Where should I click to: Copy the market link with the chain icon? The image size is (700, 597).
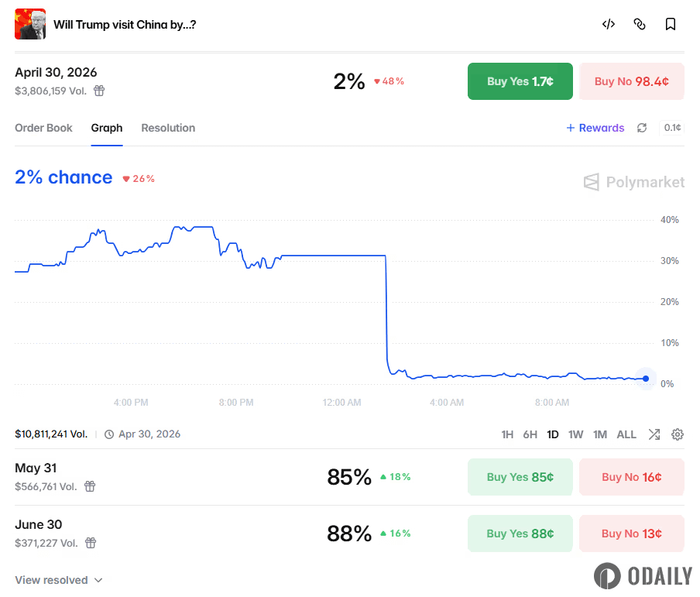point(640,24)
